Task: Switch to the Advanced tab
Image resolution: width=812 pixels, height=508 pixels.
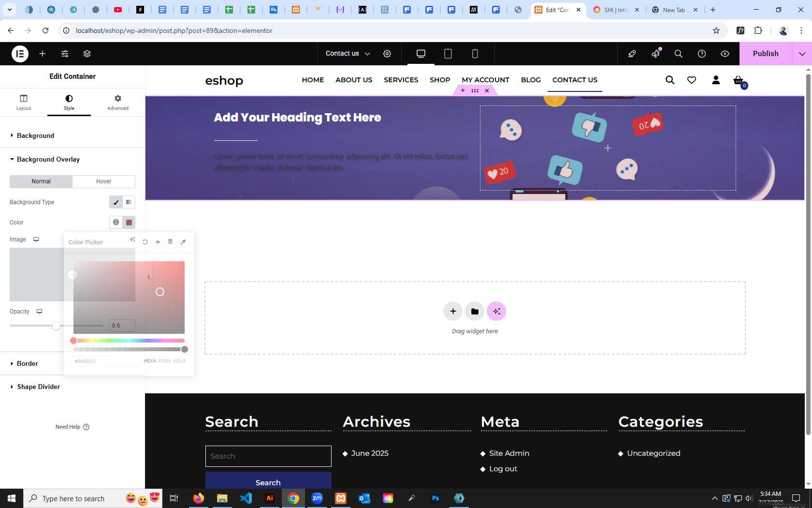Action: tap(118, 102)
